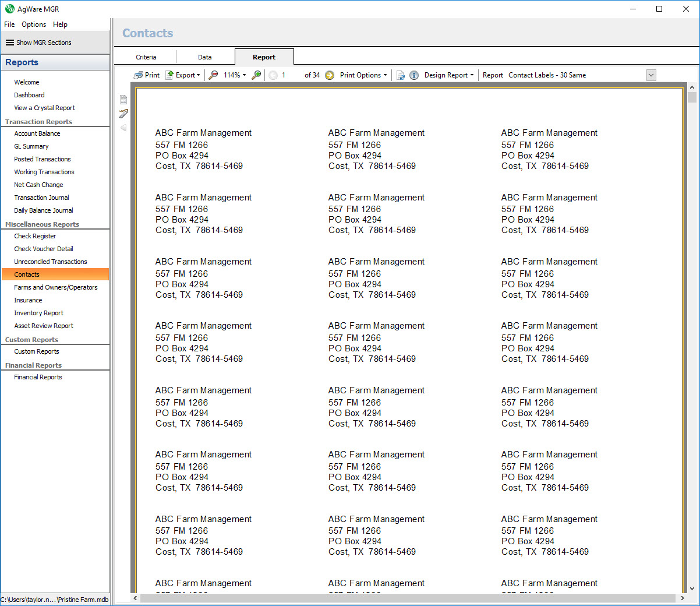Go to next report page arrow

pyautogui.click(x=330, y=75)
